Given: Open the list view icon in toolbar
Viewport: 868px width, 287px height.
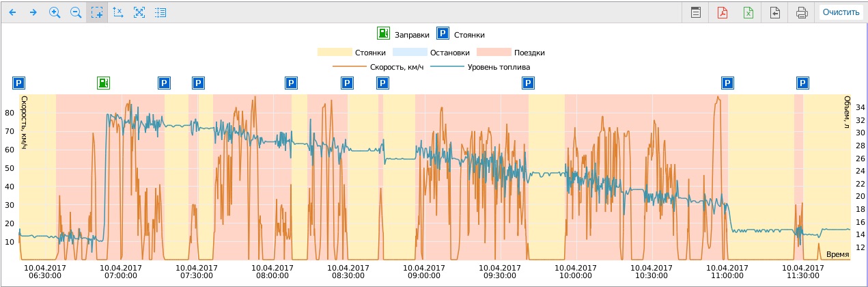Looking at the screenshot, I should click(160, 12).
